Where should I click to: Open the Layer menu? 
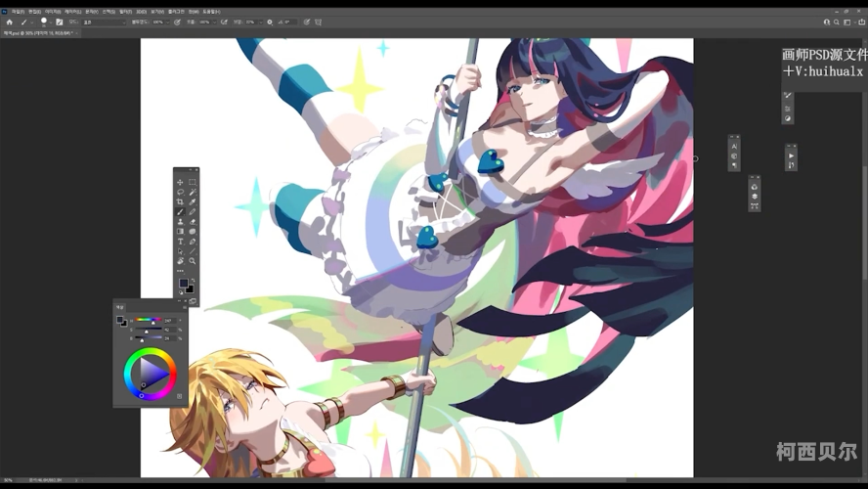tap(72, 11)
